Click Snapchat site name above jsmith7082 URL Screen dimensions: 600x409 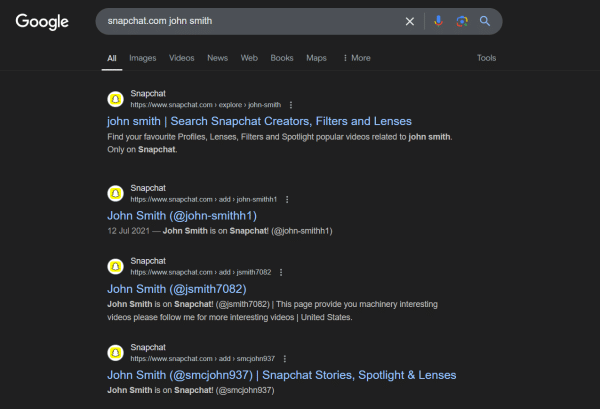tap(148, 261)
